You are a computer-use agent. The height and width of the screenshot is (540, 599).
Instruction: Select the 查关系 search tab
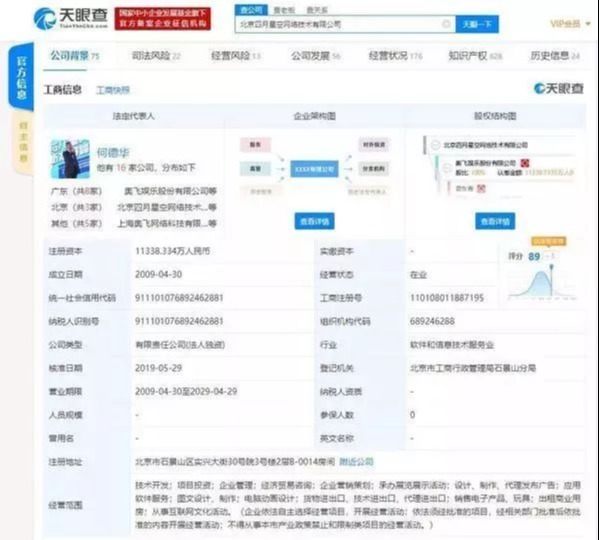317,10
